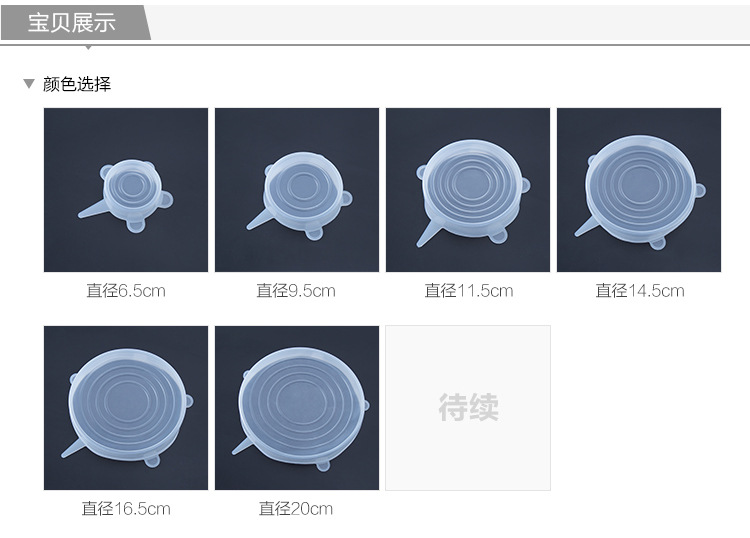The image size is (750, 538).
Task: Click the 直径11.5cm caption
Action: coord(469,291)
